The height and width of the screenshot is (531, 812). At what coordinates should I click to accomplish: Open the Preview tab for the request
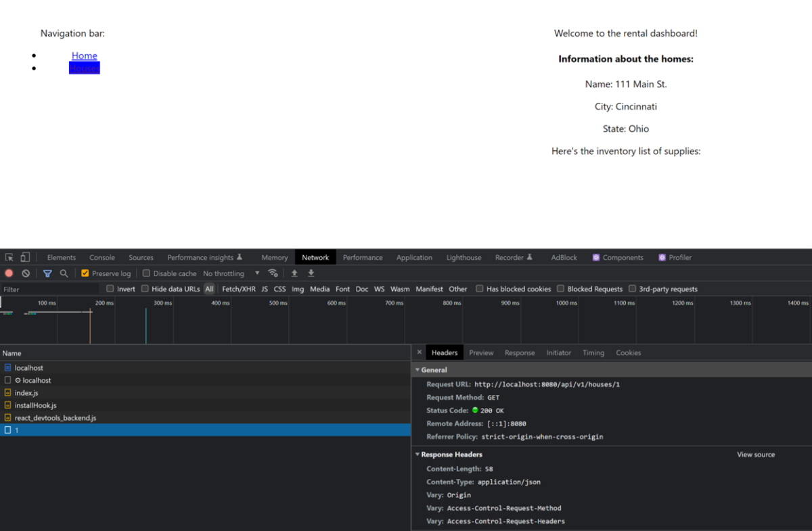click(x=481, y=352)
